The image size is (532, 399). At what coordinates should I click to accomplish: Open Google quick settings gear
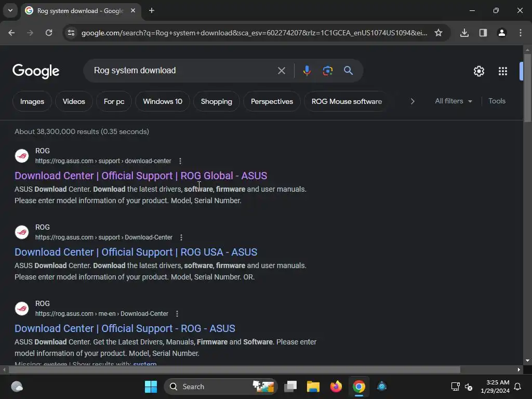tap(478, 71)
